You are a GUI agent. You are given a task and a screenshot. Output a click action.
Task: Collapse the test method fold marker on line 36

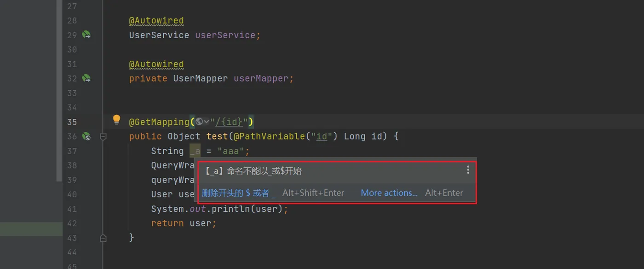coord(103,136)
